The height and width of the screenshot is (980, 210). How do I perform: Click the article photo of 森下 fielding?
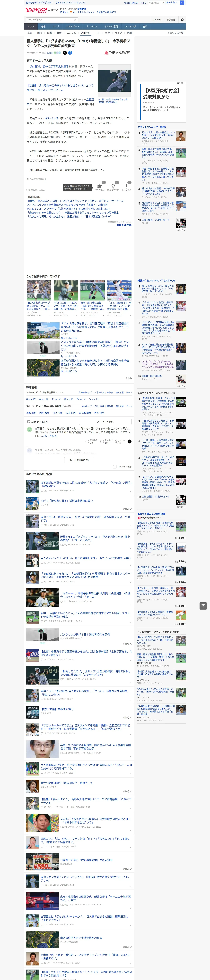pyautogui.click(x=114, y=81)
